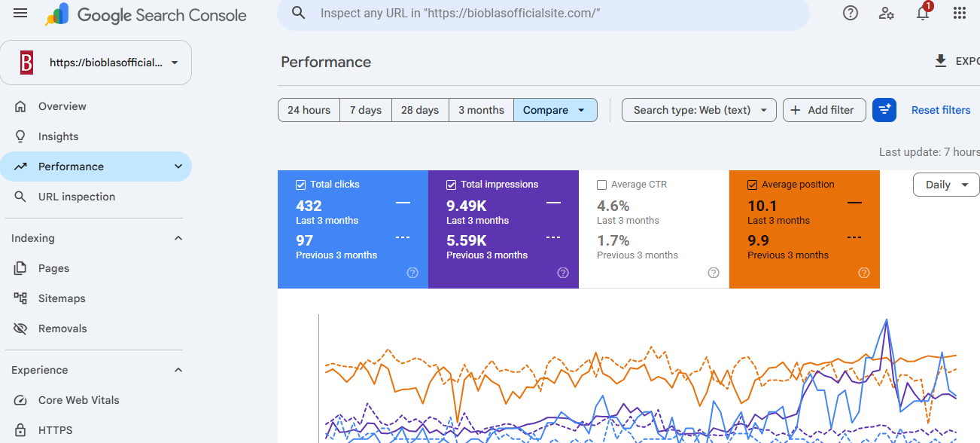Image resolution: width=980 pixels, height=443 pixels.
Task: Toggle the Average position checkbox
Action: pyautogui.click(x=753, y=185)
